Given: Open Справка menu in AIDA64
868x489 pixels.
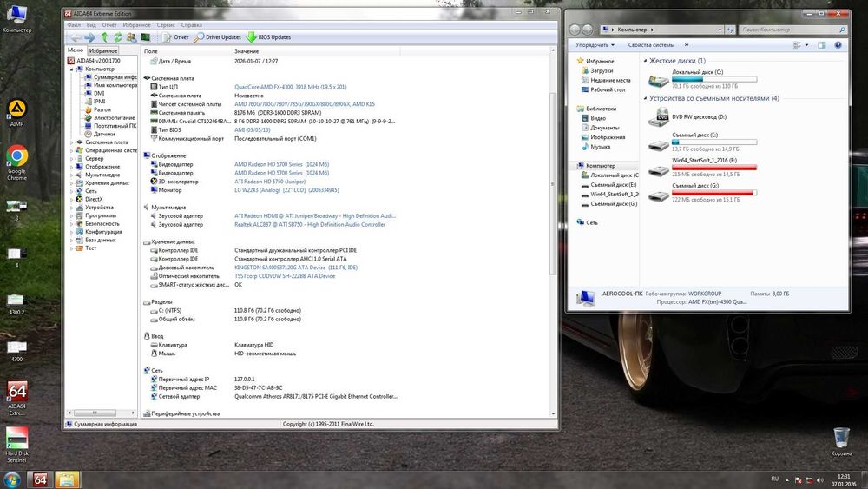Looking at the screenshot, I should click(192, 25).
